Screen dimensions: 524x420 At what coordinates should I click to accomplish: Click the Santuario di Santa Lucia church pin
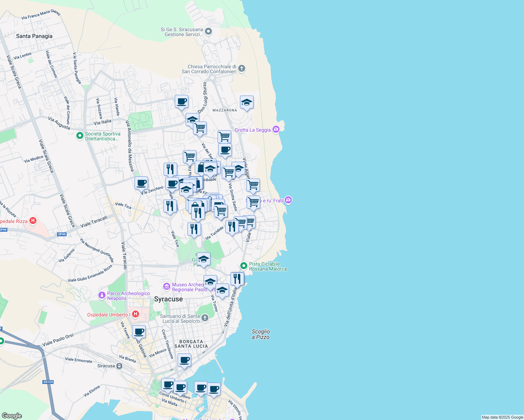click(x=205, y=318)
